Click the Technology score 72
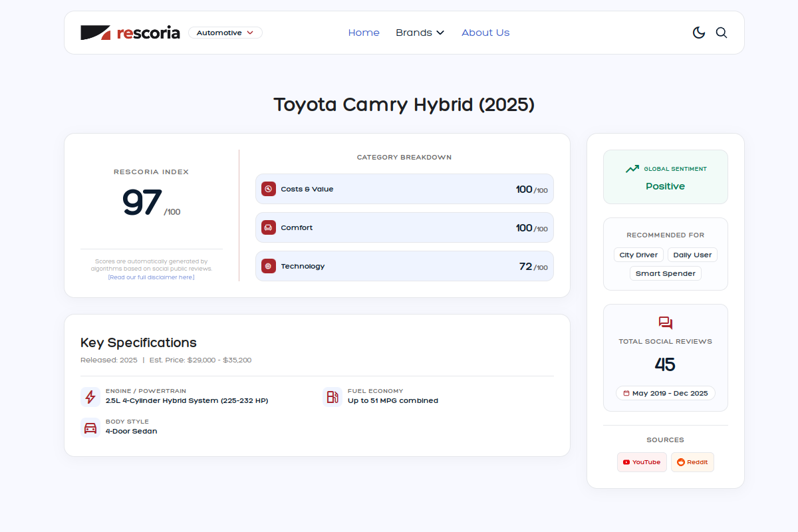This screenshot has width=798, height=532. 525,266
